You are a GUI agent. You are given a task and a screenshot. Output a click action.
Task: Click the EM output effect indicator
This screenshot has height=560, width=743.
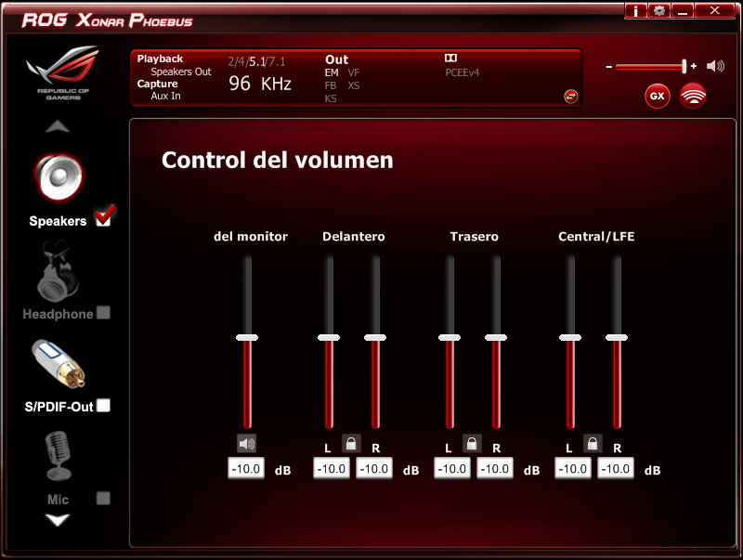pyautogui.click(x=332, y=72)
